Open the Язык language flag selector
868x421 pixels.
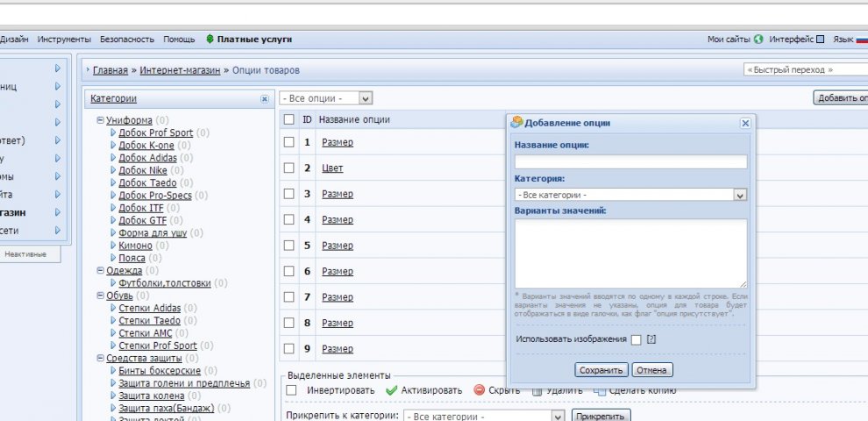(x=862, y=39)
